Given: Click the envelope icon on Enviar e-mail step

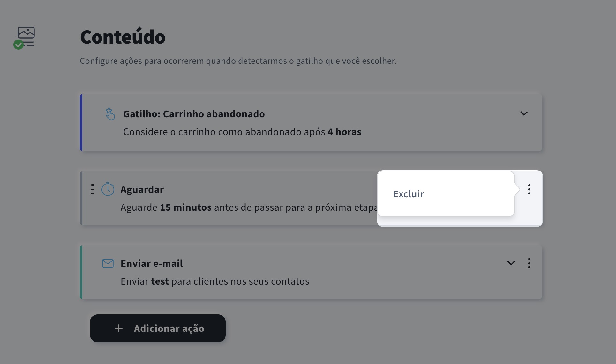Looking at the screenshot, I should (x=108, y=263).
